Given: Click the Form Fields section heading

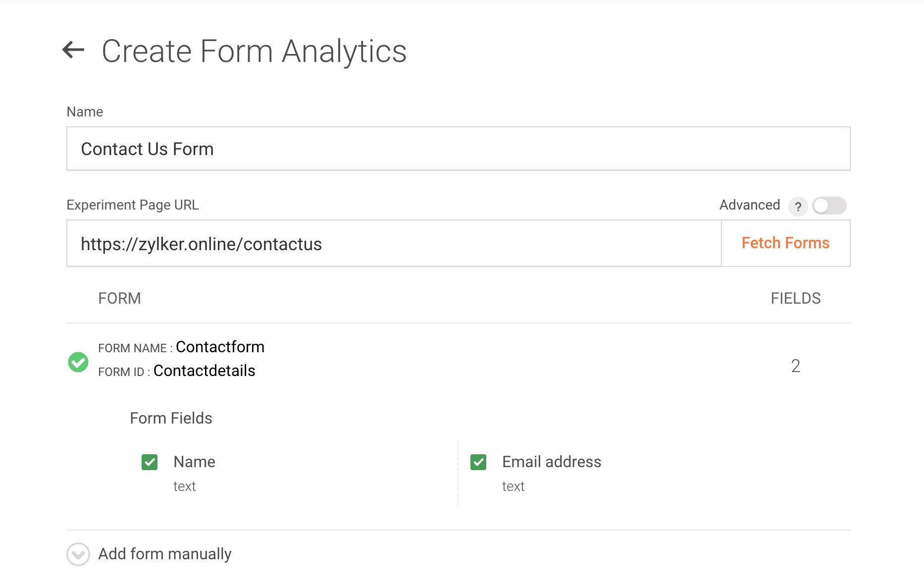Looking at the screenshot, I should (x=171, y=418).
